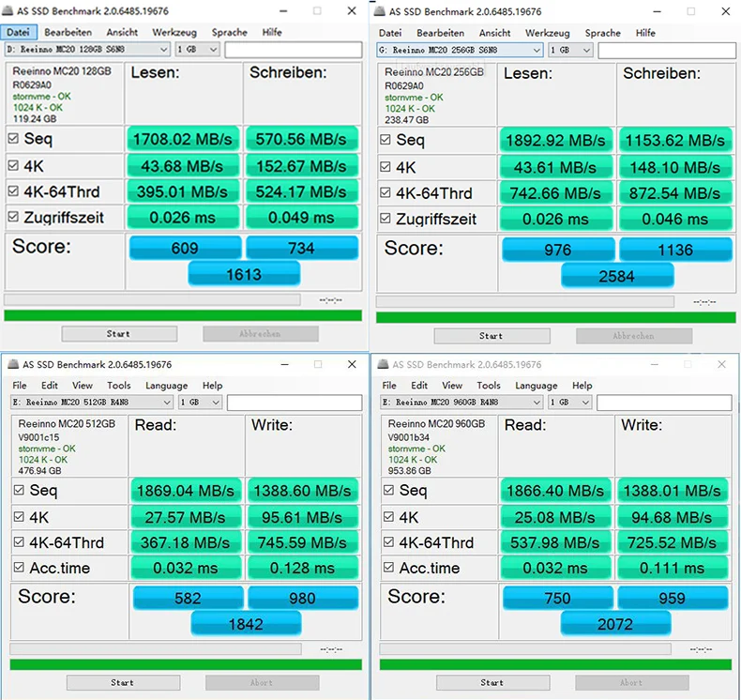Screen dimensions: 741x700
Task: Toggle the 4K-64Thrd checkbox in the 960GB window
Action: [x=388, y=541]
